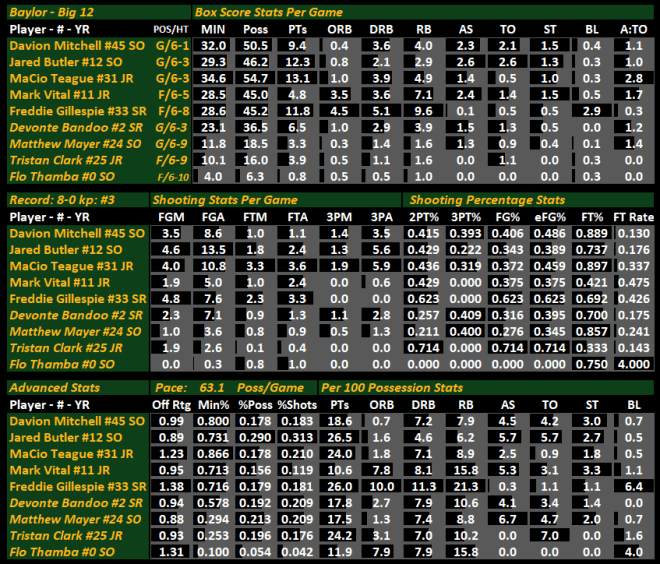The height and width of the screenshot is (564, 660).
Task: Click the 3PA column header
Action: click(x=381, y=217)
